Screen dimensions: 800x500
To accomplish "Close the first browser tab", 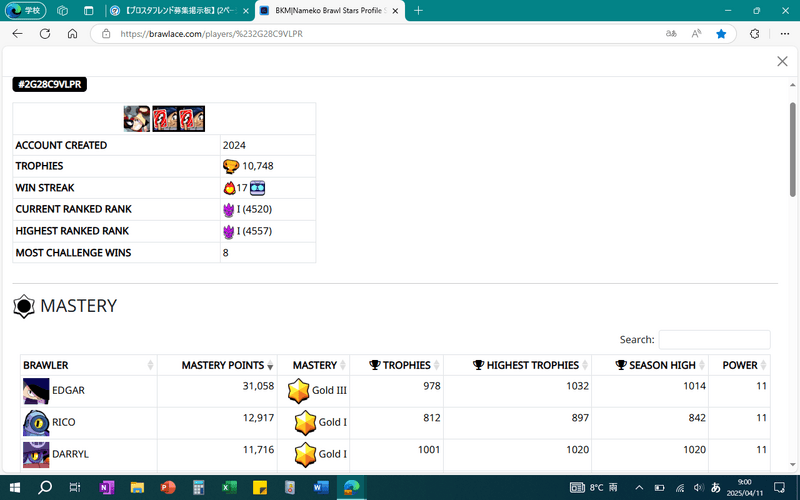I will pyautogui.click(x=245, y=10).
